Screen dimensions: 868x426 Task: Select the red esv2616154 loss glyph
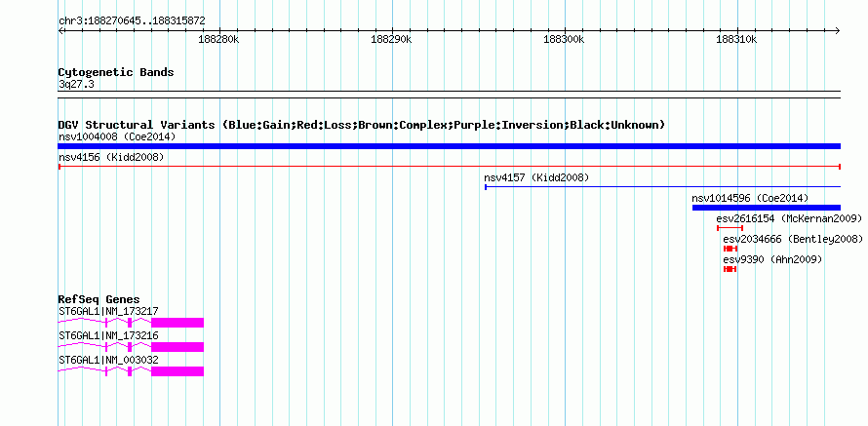pyautogui.click(x=730, y=228)
